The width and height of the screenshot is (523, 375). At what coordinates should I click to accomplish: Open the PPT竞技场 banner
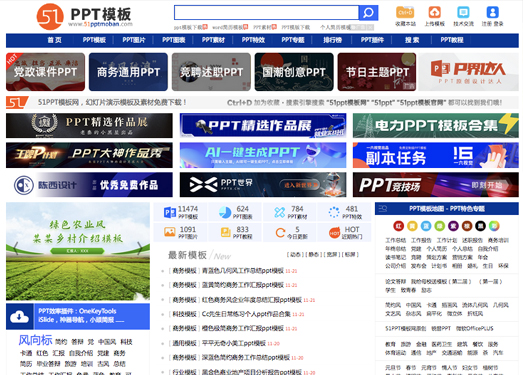(x=436, y=185)
